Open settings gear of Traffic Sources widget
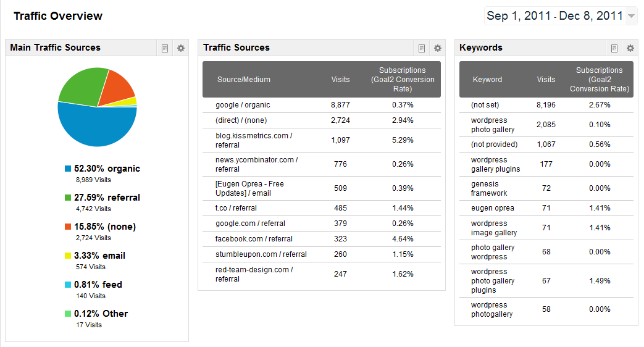Viewport: 644px width, 347px height. [438, 48]
